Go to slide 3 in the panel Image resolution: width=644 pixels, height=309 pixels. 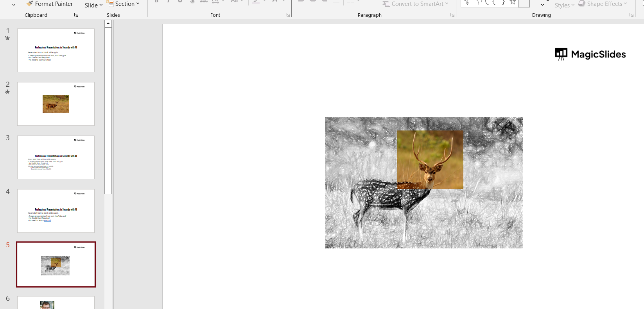pyautogui.click(x=56, y=157)
